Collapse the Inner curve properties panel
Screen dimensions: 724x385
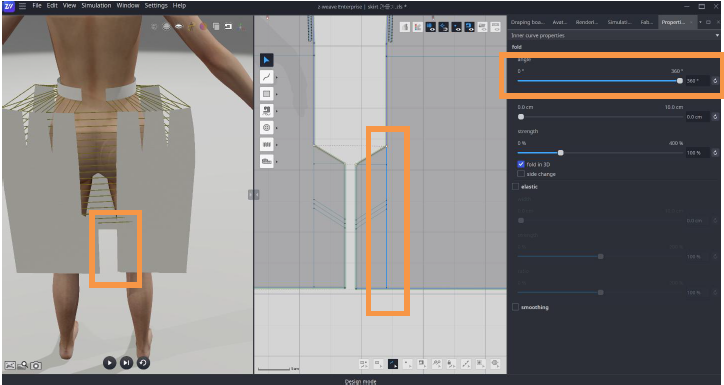pos(717,36)
